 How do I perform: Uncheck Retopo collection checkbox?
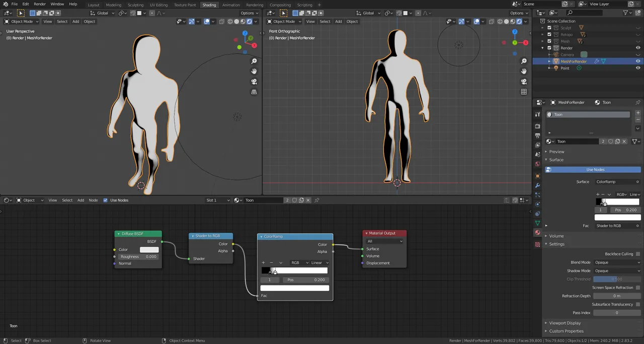[x=549, y=35]
